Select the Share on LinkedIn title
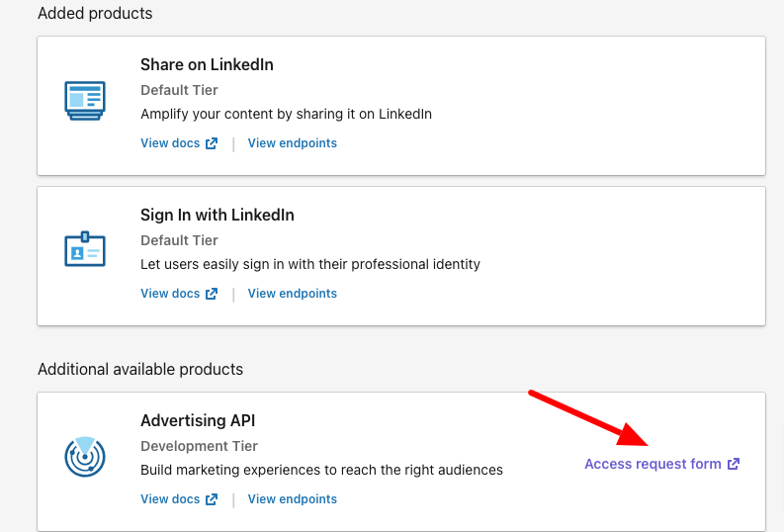Screen dimensions: 784x532 click(x=207, y=64)
